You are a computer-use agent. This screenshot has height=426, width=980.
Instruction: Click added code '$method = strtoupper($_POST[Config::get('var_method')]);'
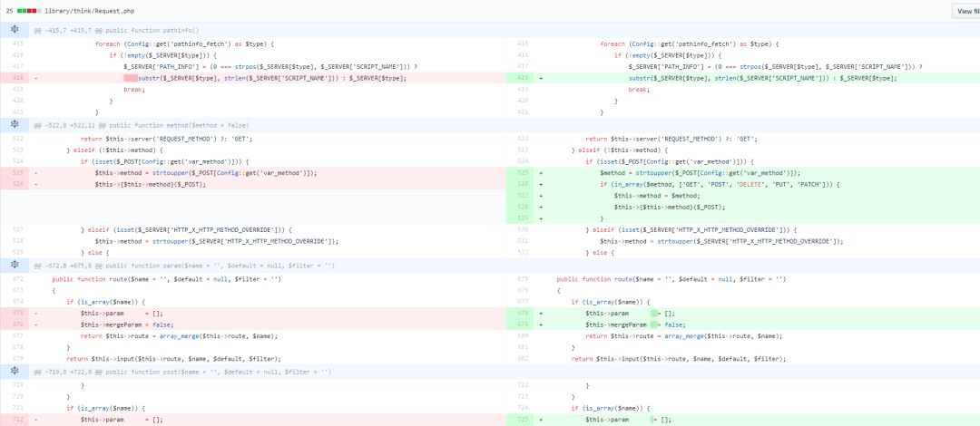[x=700, y=173]
